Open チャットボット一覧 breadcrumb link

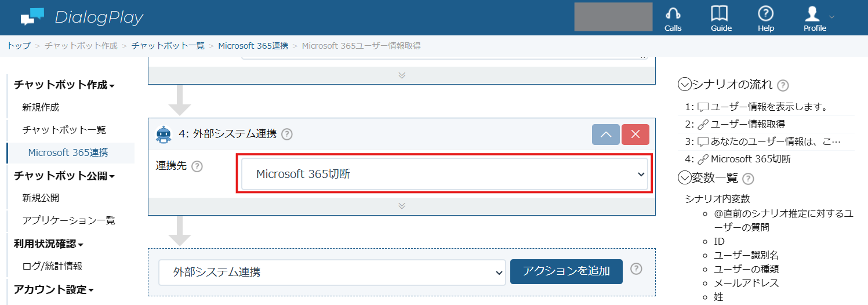coord(168,46)
